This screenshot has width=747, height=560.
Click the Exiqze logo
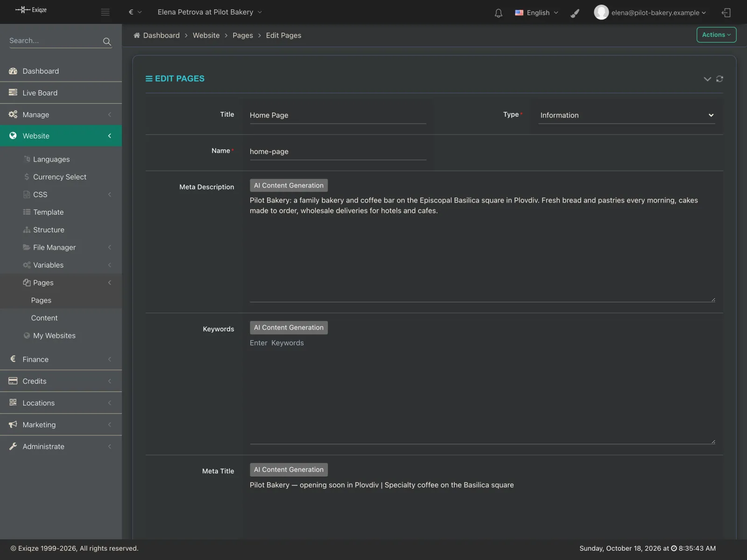[31, 10]
